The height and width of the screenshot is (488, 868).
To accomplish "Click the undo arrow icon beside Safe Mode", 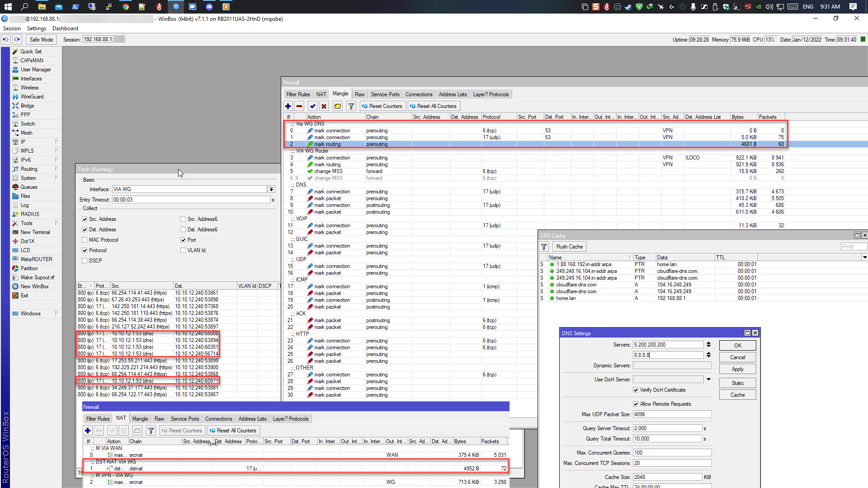I will [5, 40].
